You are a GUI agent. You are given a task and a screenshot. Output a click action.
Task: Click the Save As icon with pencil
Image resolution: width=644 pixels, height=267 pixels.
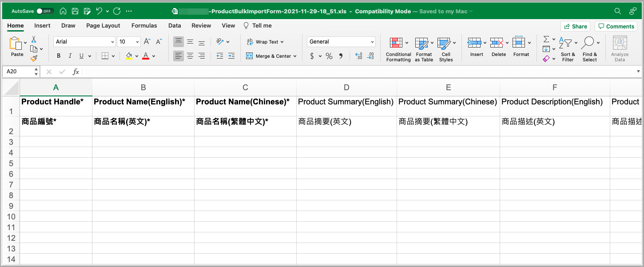(87, 11)
